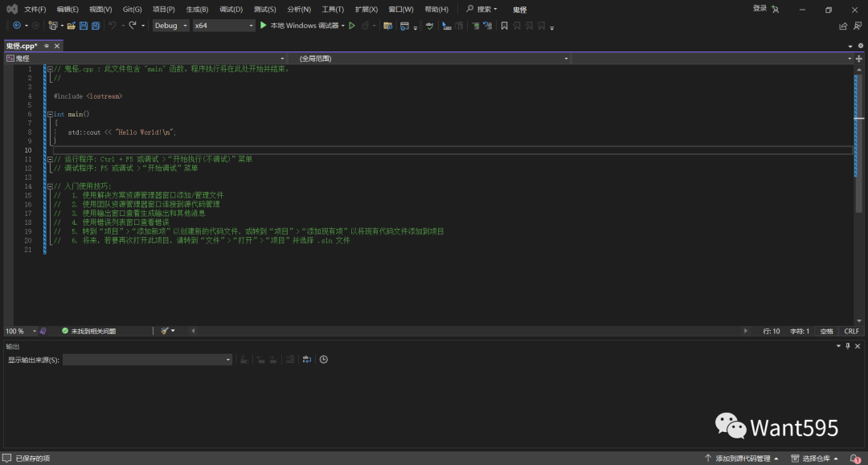Image resolution: width=868 pixels, height=465 pixels.
Task: Click the Open File folder icon
Action: pos(72,26)
